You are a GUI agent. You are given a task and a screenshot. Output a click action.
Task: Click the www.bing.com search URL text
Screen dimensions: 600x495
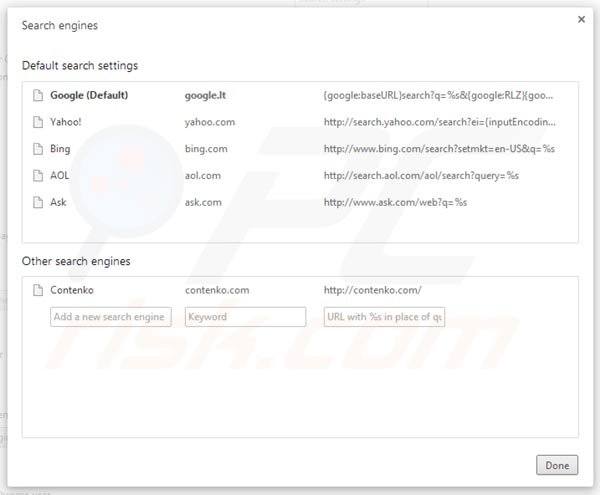pyautogui.click(x=439, y=149)
